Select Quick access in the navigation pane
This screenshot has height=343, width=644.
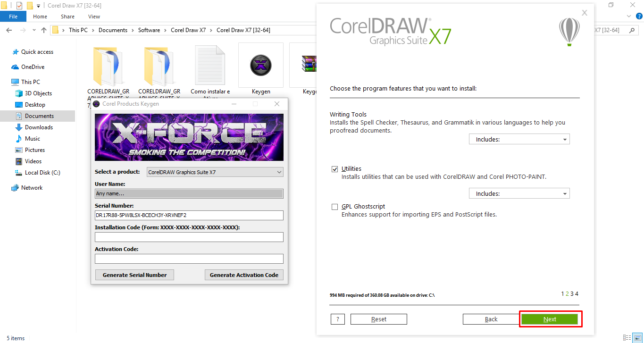coord(37,52)
